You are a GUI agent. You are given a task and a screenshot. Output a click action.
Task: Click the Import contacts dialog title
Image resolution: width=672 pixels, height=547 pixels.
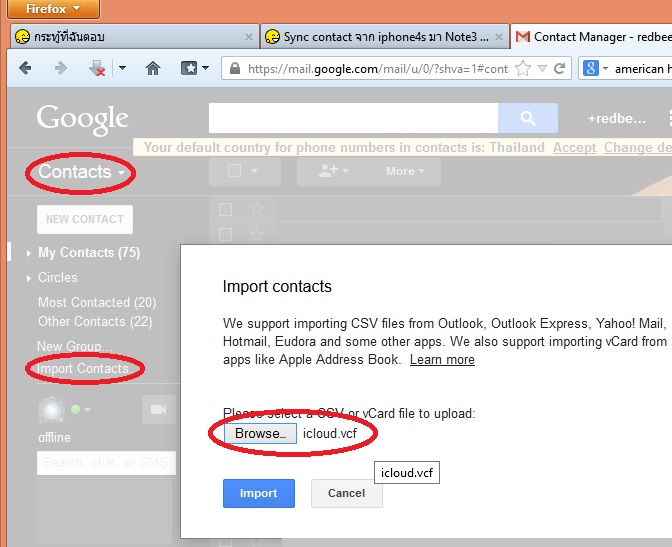point(277,286)
